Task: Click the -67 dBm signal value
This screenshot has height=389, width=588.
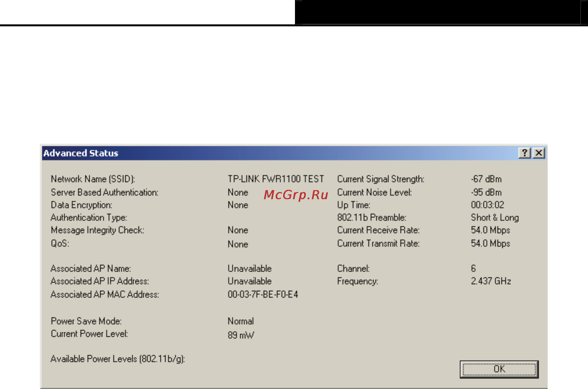Action: click(486, 179)
